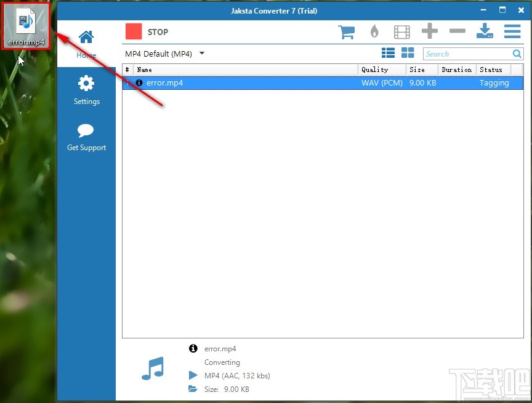The width and height of the screenshot is (532, 403).
Task: Remove file with minus icon
Action: [457, 31]
